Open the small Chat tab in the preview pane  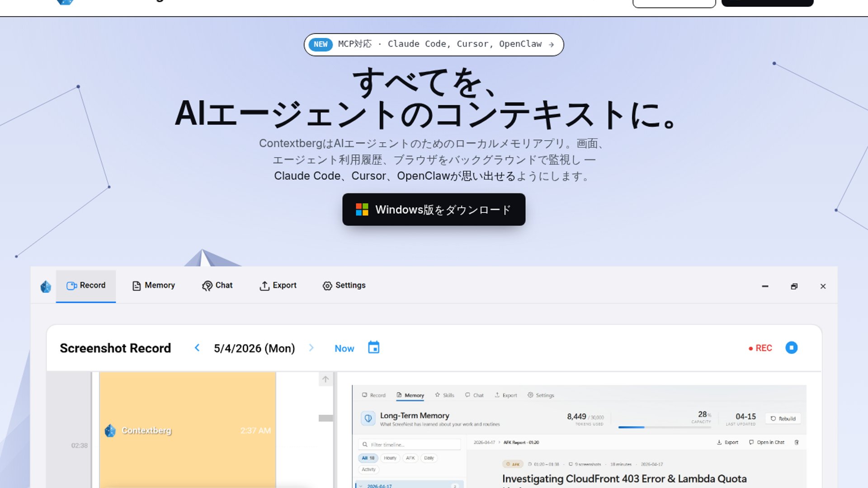pyautogui.click(x=474, y=395)
